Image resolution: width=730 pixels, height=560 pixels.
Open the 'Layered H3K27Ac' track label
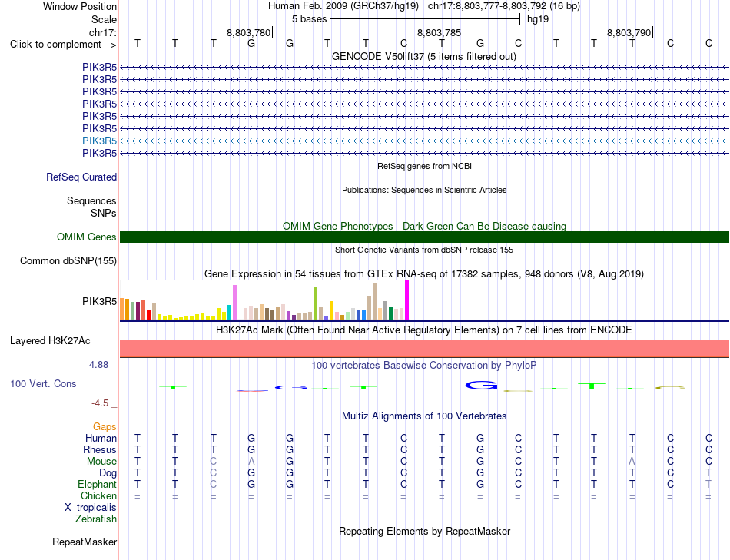tap(50, 341)
